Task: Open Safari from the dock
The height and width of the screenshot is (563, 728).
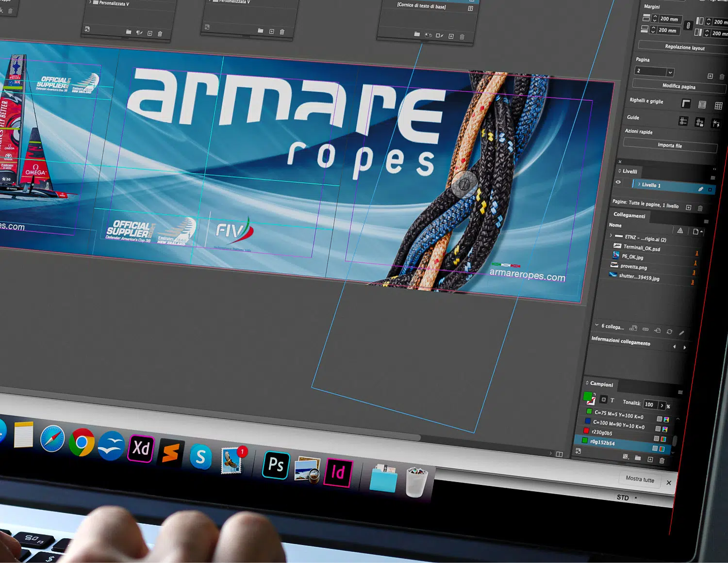Action: pos(52,439)
